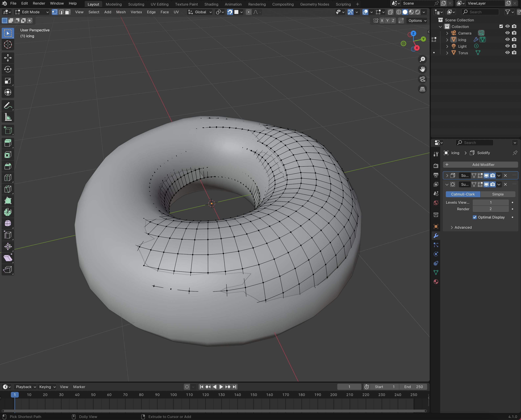521x420 pixels.
Task: Open the Playback dropdown in timeline
Action: 25,387
